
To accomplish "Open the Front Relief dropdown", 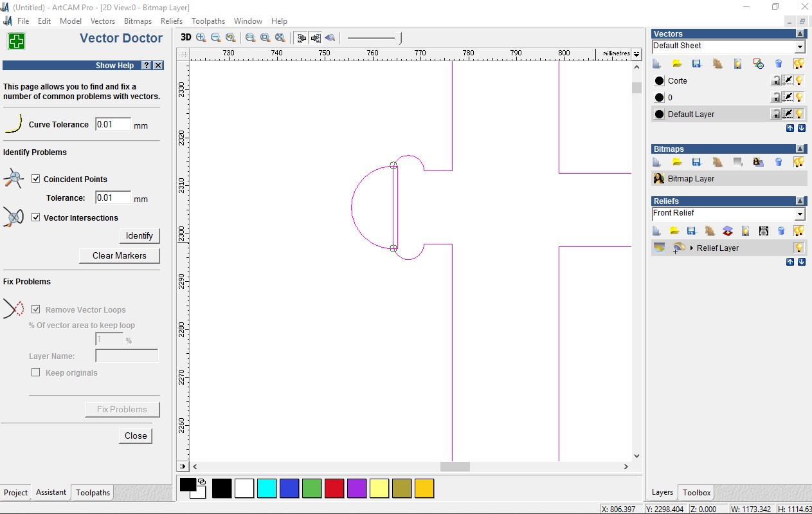I will [800, 214].
